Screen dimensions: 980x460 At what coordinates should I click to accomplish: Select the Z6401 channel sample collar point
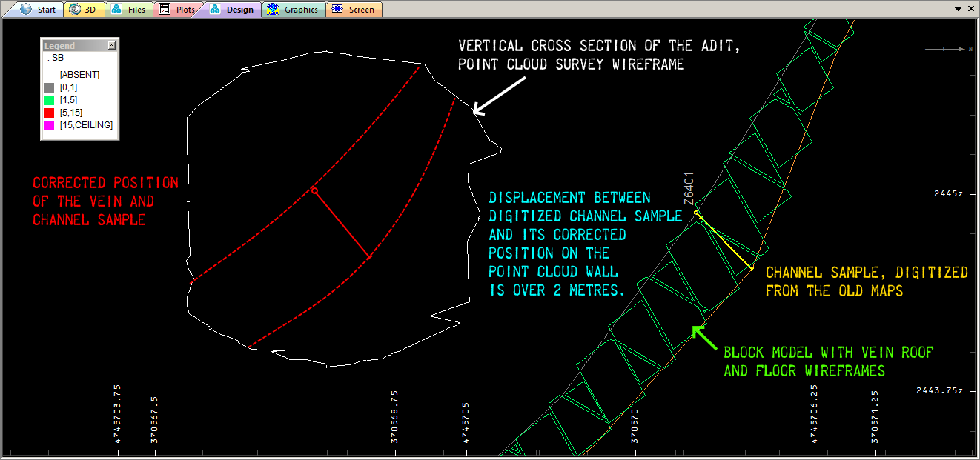tap(696, 213)
